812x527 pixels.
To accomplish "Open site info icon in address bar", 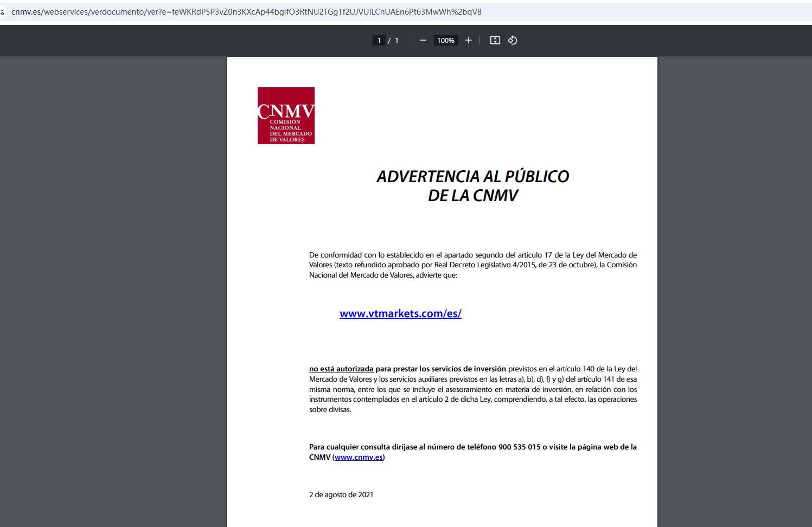I will click(x=3, y=12).
